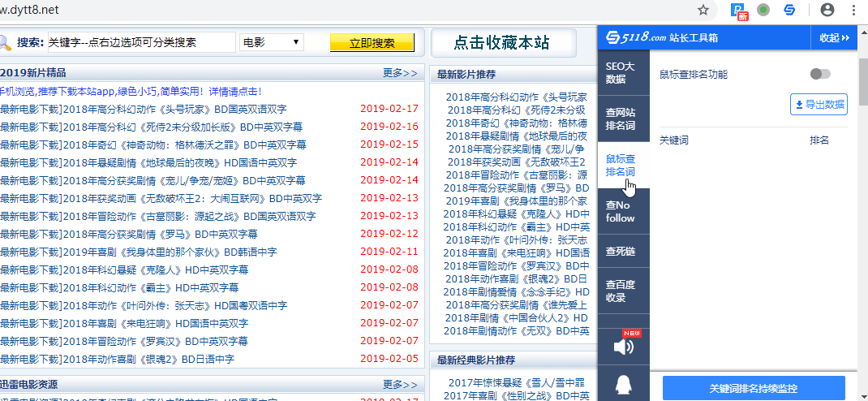Click the QQ penguin icon in sidebar

623,386
